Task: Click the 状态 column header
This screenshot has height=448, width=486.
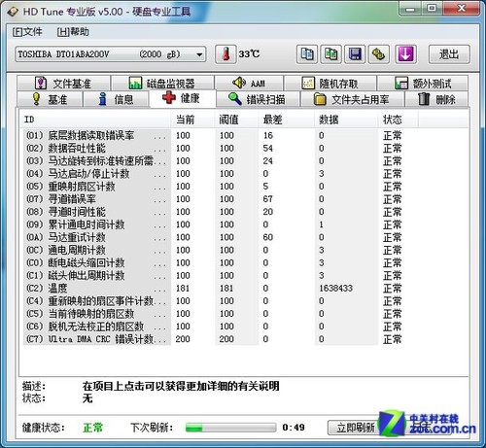Action: (398, 120)
